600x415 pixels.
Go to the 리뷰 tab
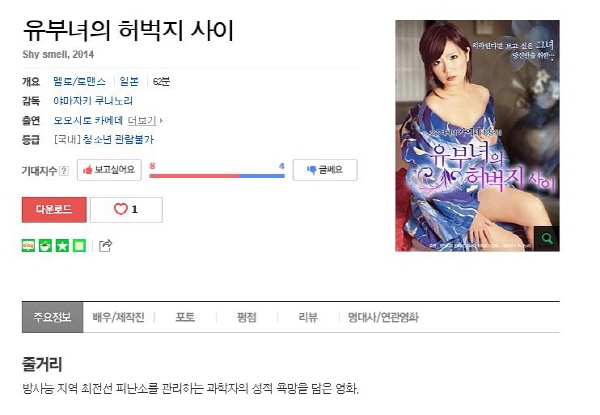[308, 317]
